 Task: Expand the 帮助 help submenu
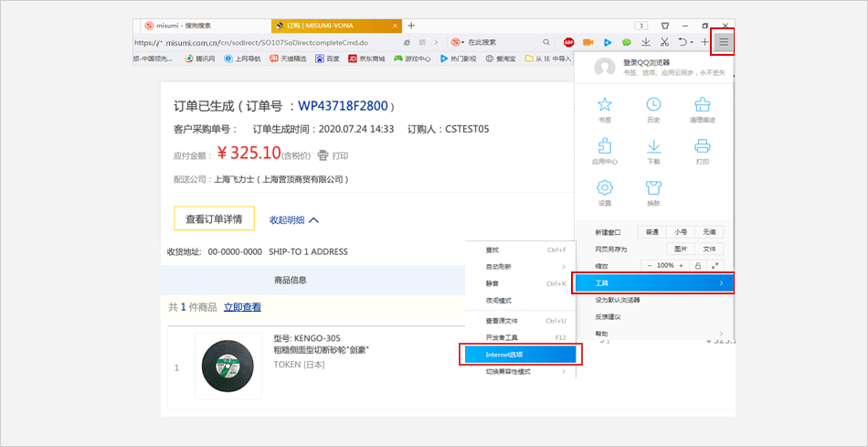(653, 333)
